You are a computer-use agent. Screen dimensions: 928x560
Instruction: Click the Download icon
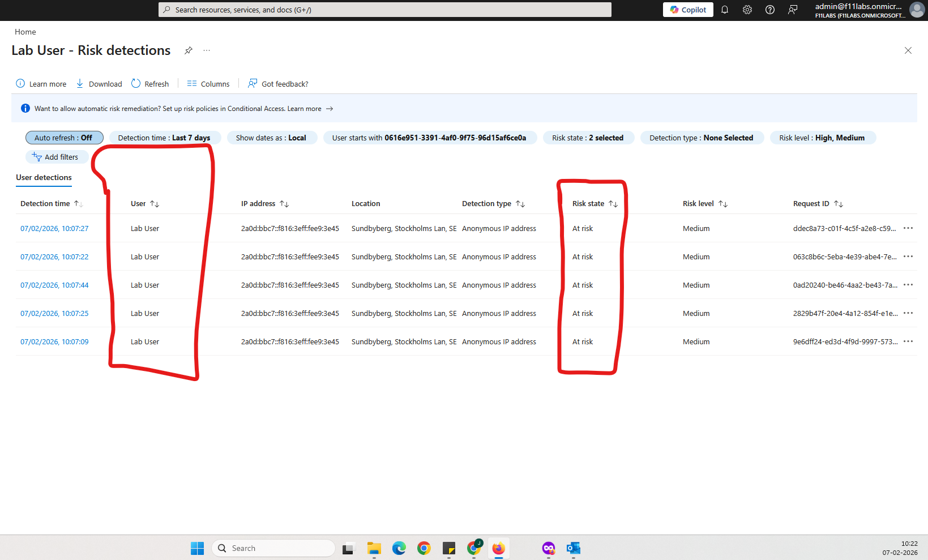[79, 83]
